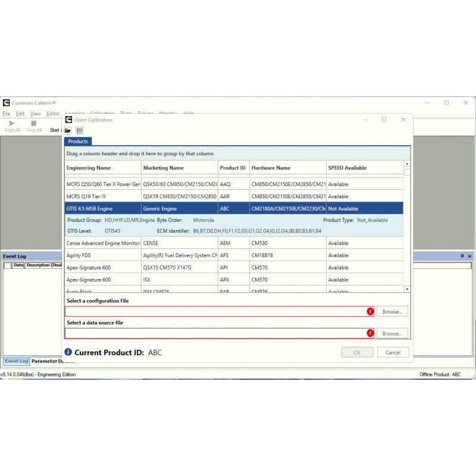Select the Cense Advanced Engine Monitoring row
The image size is (476, 476).
click(102, 243)
